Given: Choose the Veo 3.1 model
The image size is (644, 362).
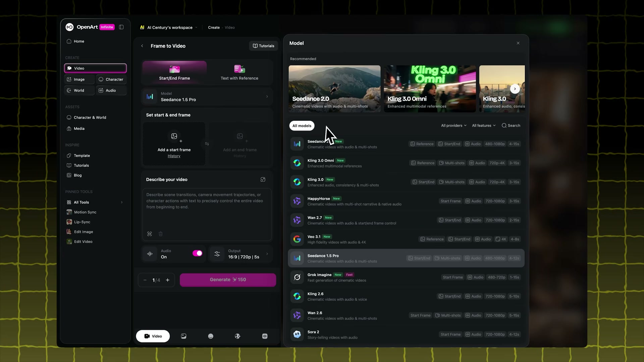Looking at the screenshot, I should (x=406, y=239).
